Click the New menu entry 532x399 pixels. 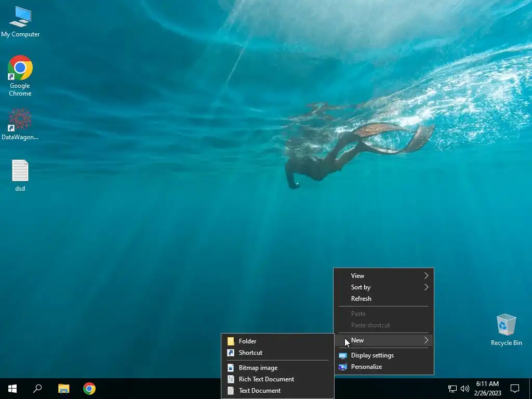[x=384, y=340]
